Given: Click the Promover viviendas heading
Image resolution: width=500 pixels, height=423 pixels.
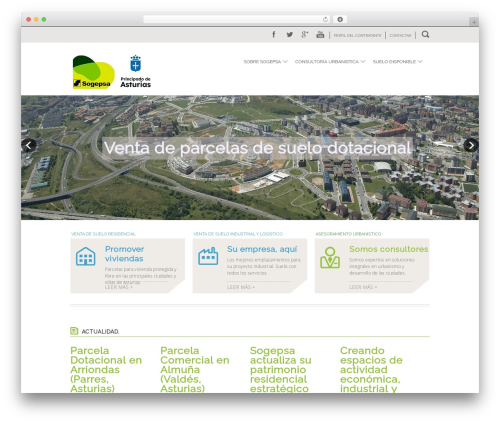Looking at the screenshot, I should 124,254.
